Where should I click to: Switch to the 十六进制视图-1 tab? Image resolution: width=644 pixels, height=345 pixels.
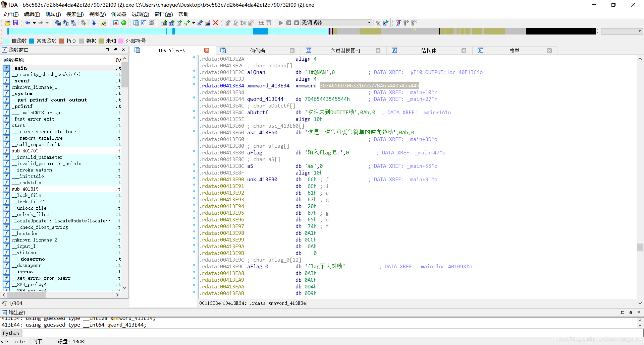pyautogui.click(x=343, y=51)
